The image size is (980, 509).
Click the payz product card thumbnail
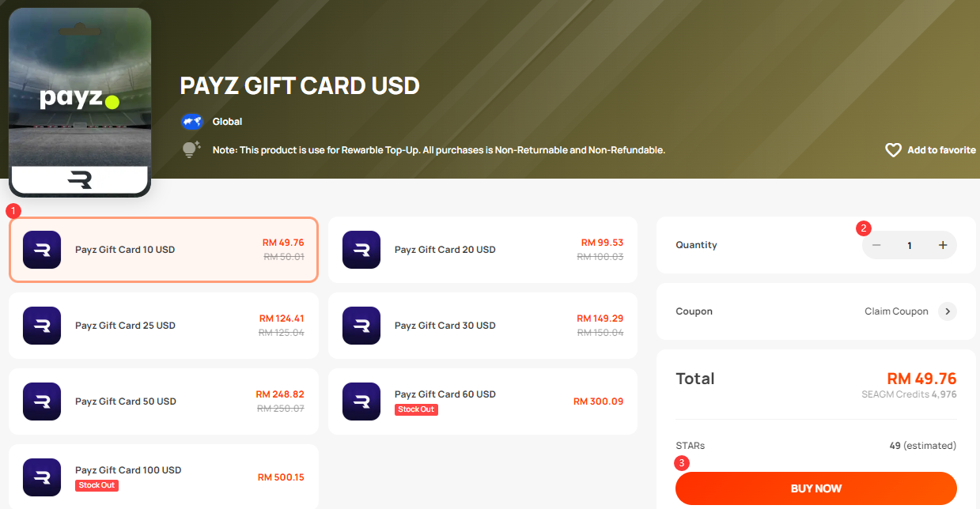[x=80, y=102]
